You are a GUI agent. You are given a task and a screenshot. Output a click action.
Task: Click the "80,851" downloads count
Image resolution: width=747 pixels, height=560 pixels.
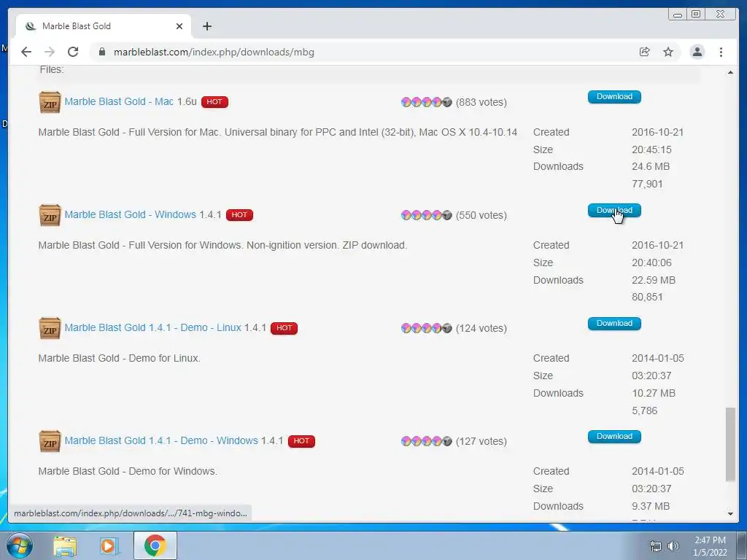pyautogui.click(x=648, y=297)
